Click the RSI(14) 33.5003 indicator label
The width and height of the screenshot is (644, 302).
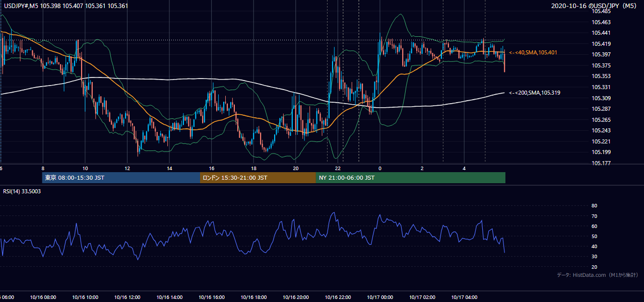click(x=22, y=191)
